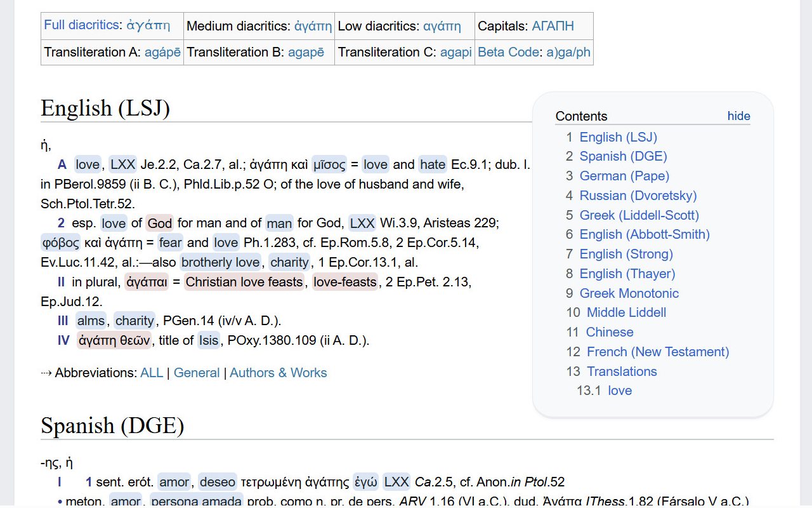Open Transliteration A agápē

[164, 52]
